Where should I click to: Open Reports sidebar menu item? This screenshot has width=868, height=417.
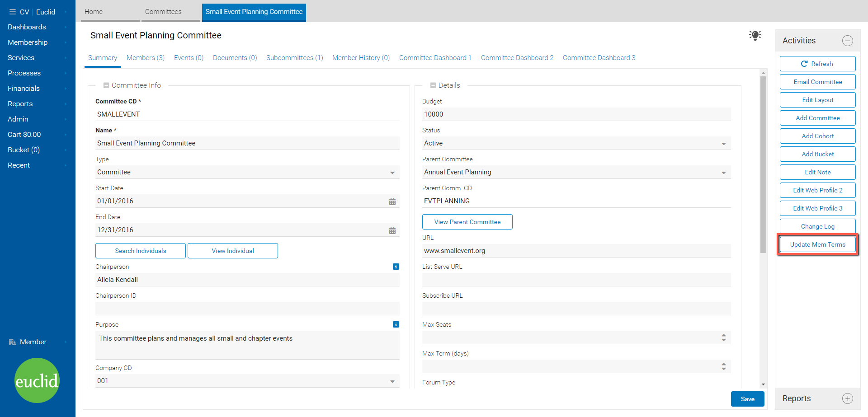38,104
